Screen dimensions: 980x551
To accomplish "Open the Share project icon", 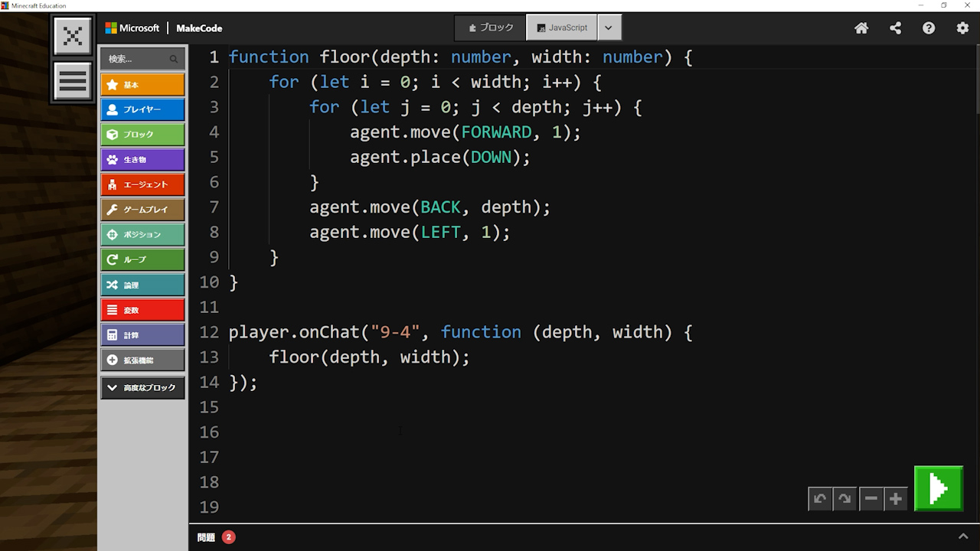I will 895,28.
